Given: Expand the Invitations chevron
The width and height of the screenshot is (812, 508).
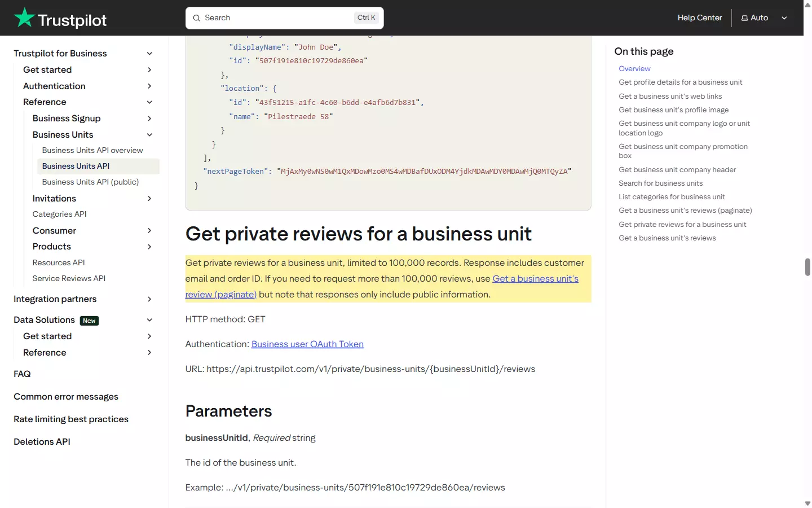Looking at the screenshot, I should pos(149,199).
